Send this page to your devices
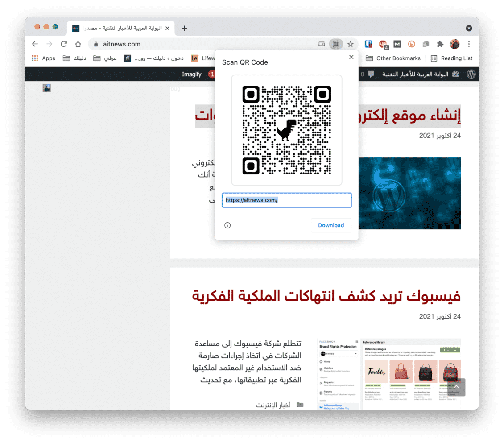Image resolution: width=504 pixels, height=443 pixels. pyautogui.click(x=322, y=44)
